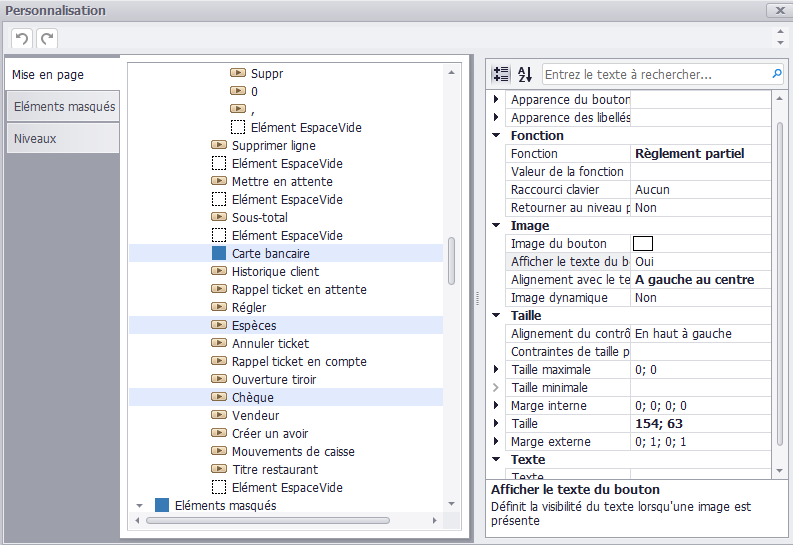
Task: Click the Valeur de la fonction row
Action: pyautogui.click(x=638, y=171)
